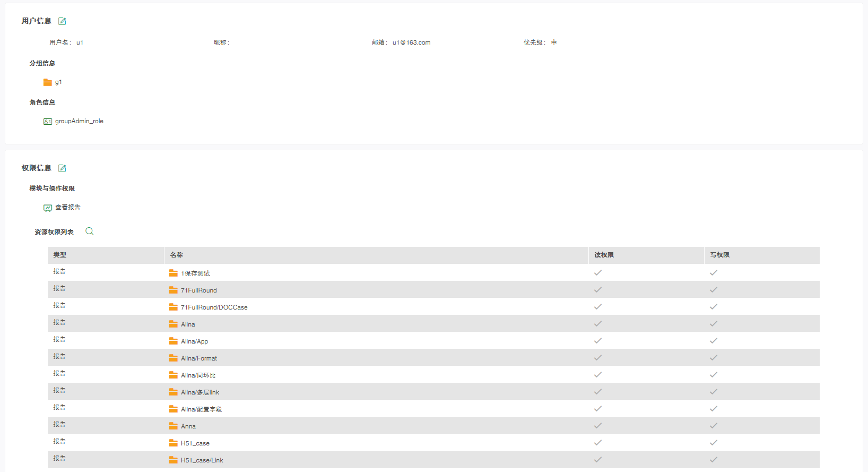Click the groupAdmin_role role icon
868x472 pixels.
click(x=48, y=122)
